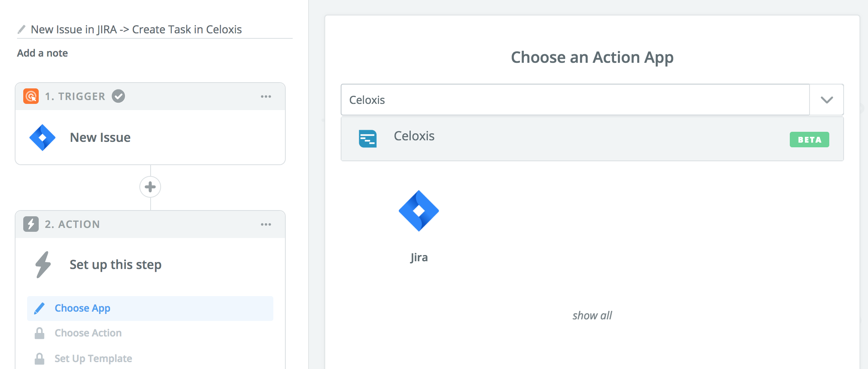The height and width of the screenshot is (369, 868).
Task: Click the Jira diamond icon beside New Issue
Action: coord(43,138)
